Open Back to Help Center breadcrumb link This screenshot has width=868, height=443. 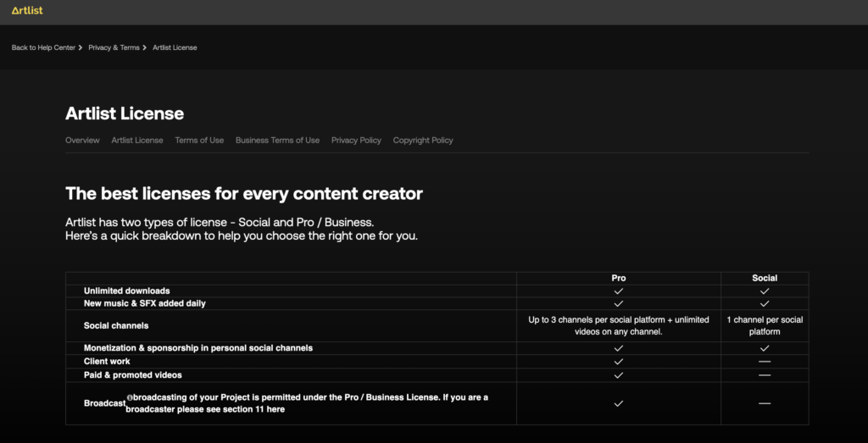(43, 47)
